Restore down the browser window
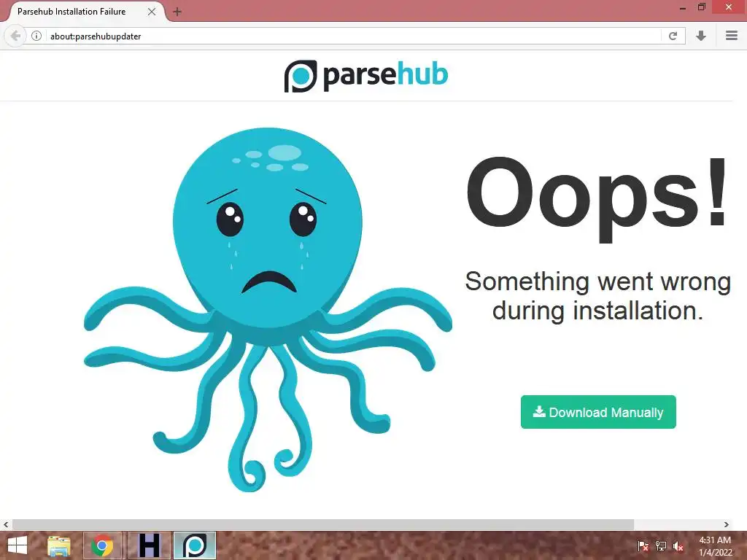This screenshot has height=560, width=747. click(x=701, y=7)
